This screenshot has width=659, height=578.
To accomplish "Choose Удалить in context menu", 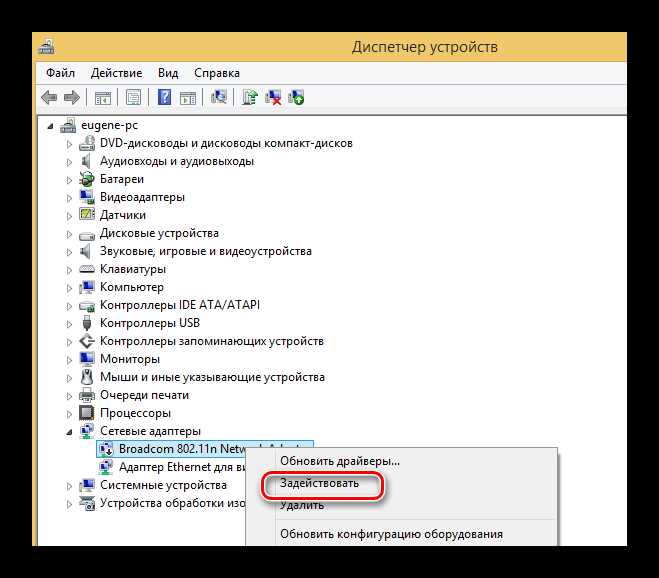I will [302, 505].
